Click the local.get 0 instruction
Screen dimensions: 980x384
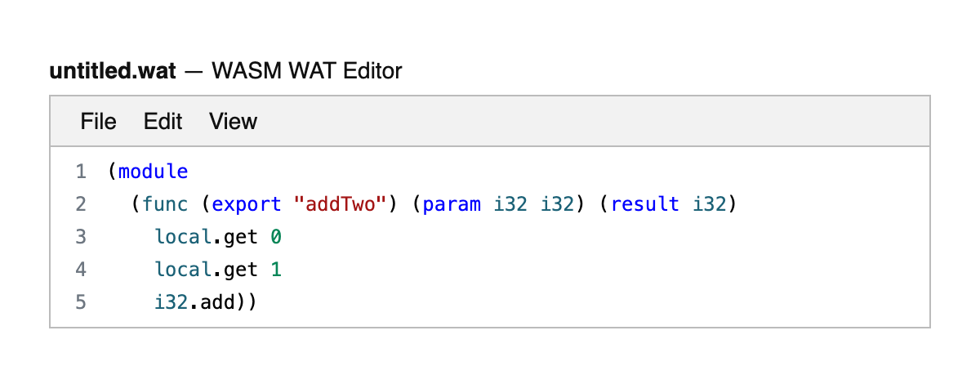(217, 237)
